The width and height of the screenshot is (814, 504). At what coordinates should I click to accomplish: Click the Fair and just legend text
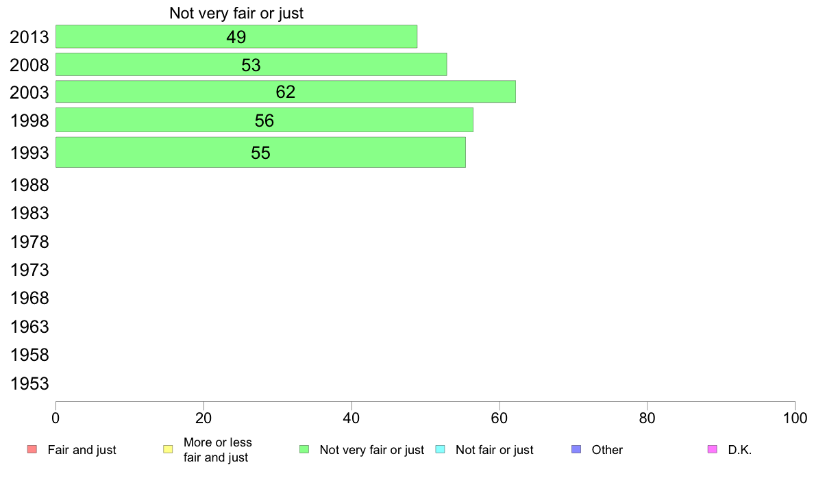click(x=82, y=449)
